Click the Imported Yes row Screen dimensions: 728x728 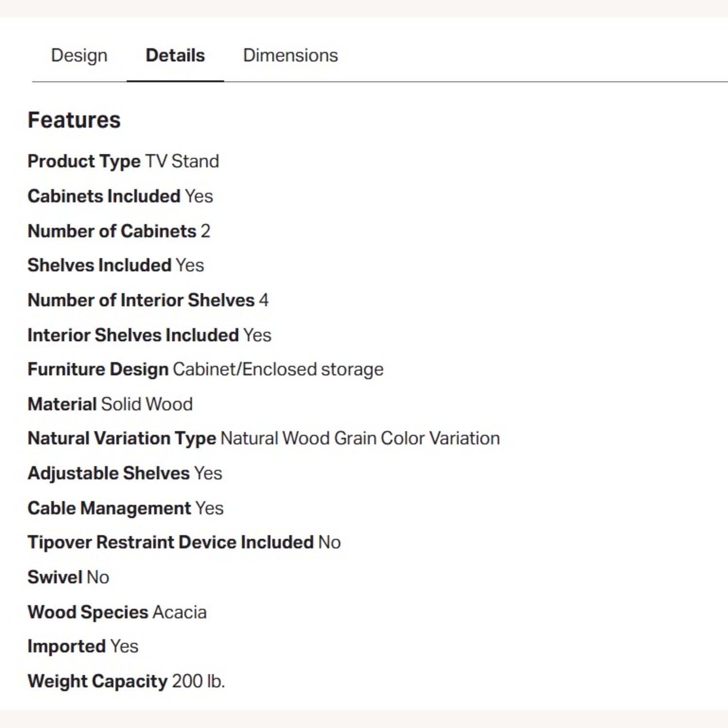coord(83,647)
